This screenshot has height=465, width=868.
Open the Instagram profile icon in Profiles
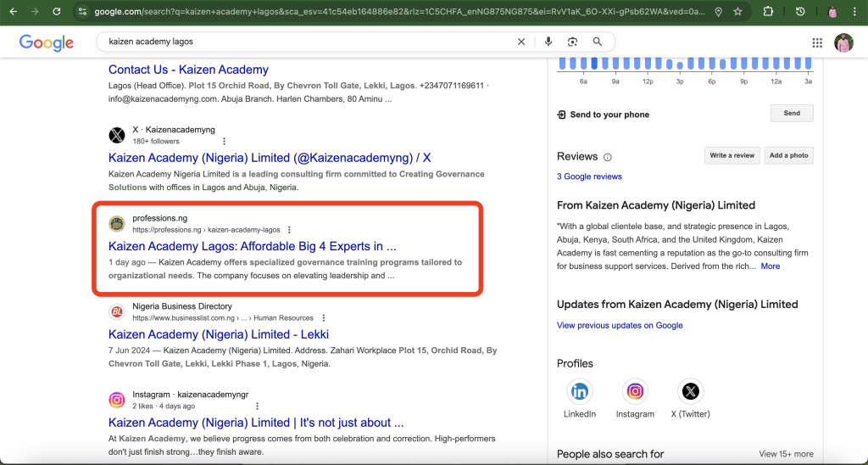pyautogui.click(x=635, y=392)
